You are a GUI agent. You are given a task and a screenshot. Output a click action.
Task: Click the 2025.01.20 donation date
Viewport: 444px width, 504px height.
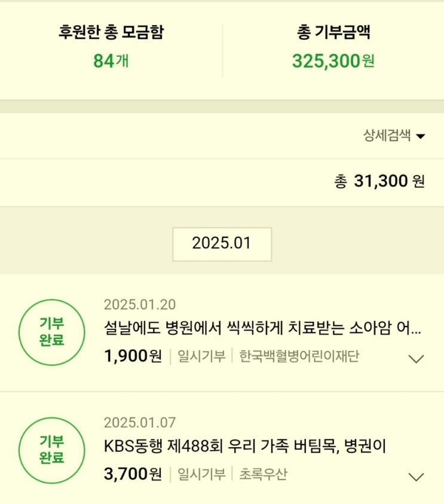[x=140, y=304]
